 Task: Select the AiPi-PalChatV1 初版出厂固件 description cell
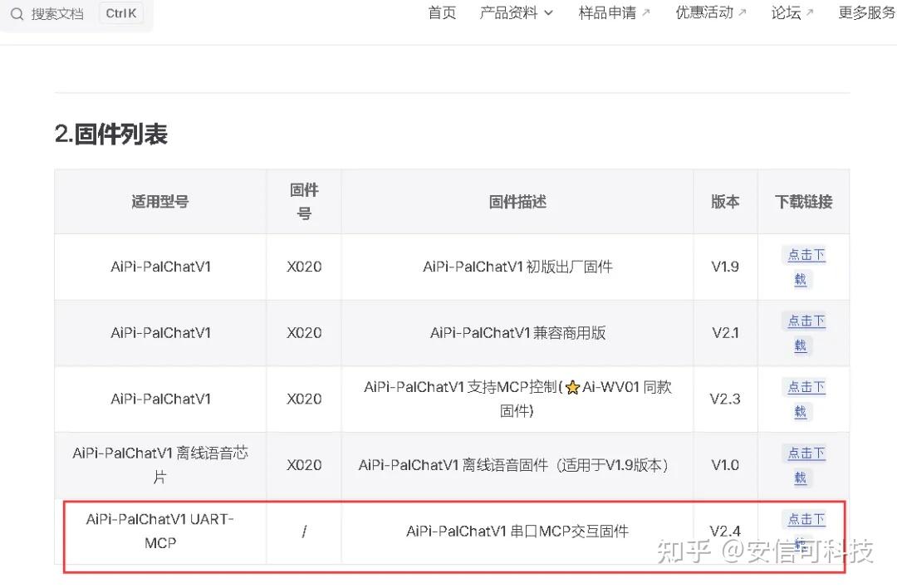click(x=517, y=267)
